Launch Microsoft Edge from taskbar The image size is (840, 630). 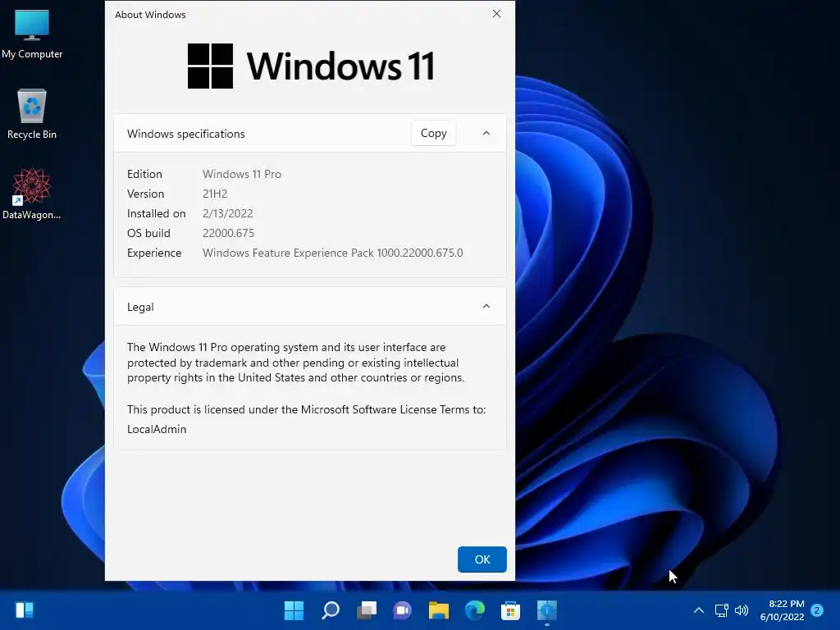(x=475, y=610)
